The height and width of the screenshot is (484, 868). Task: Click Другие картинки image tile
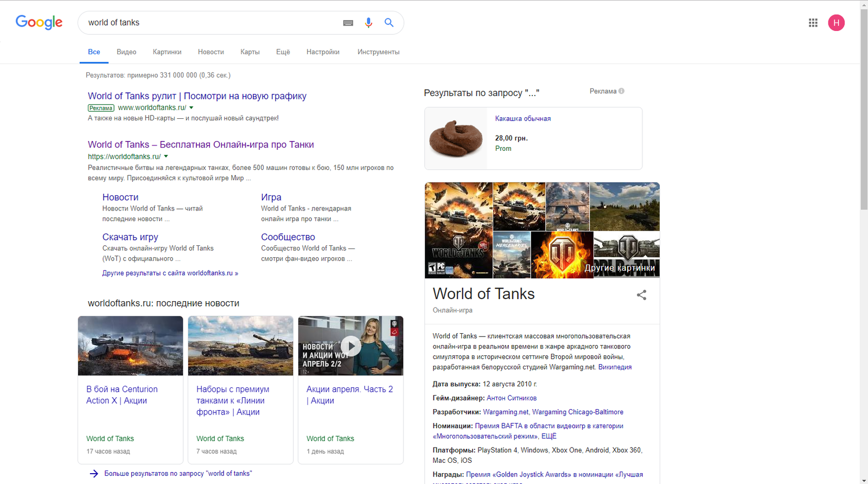coord(627,254)
